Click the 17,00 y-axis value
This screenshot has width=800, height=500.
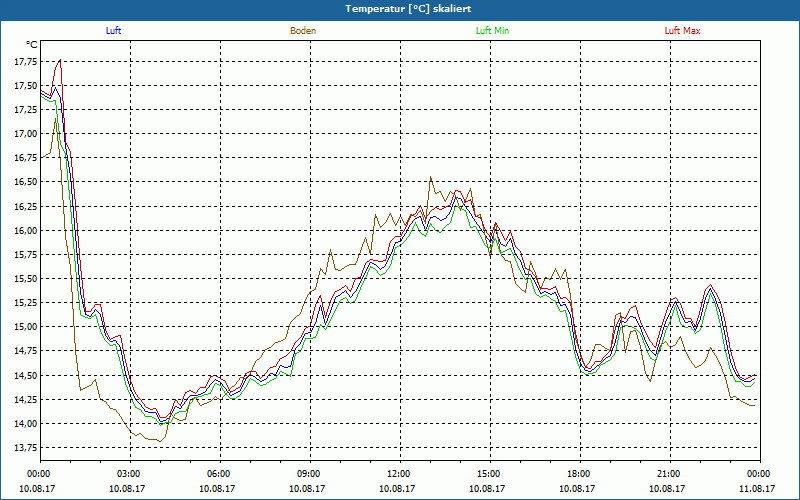point(26,134)
